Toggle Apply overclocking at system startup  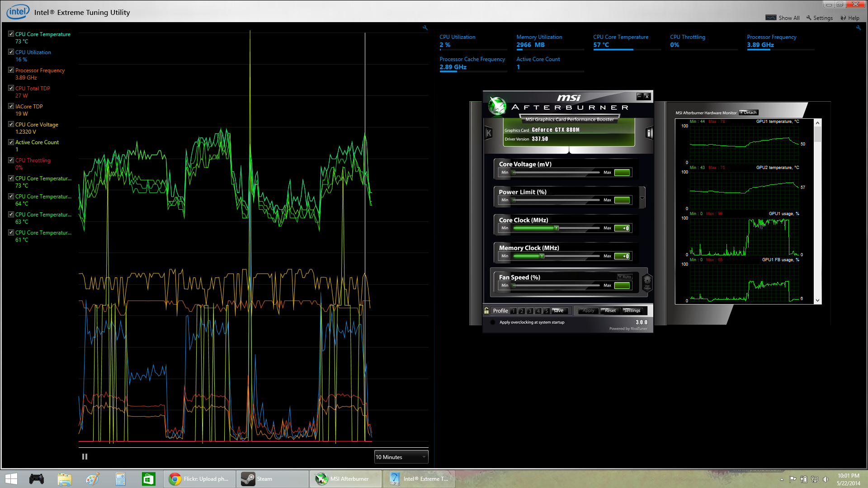[x=493, y=322]
